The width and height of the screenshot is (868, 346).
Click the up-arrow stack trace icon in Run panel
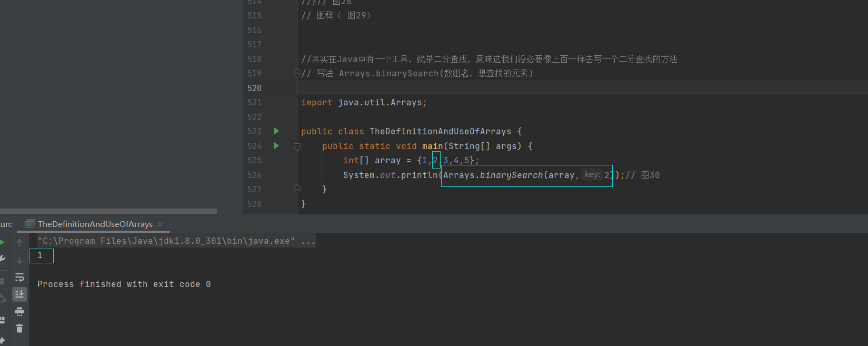(19, 243)
